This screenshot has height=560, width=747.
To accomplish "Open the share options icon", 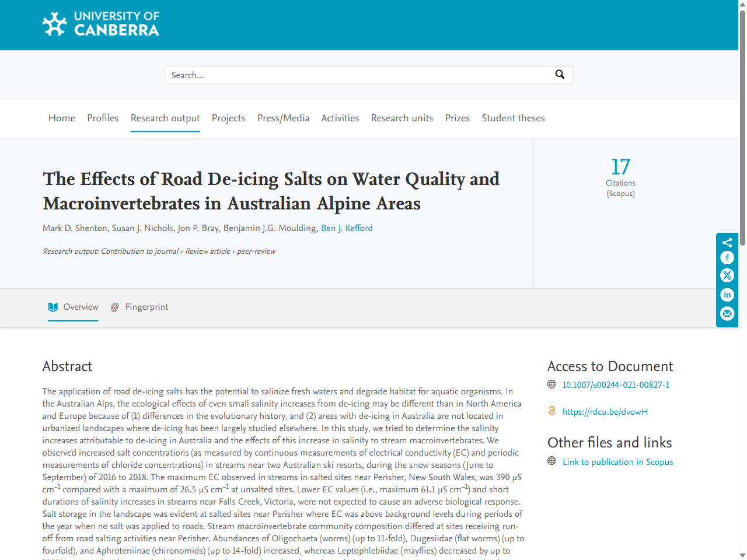I will (x=727, y=242).
